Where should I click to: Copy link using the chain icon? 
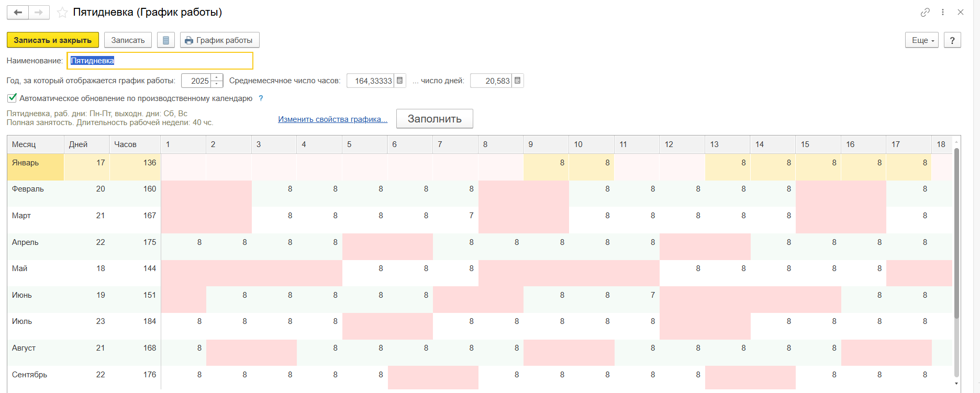[x=925, y=12]
